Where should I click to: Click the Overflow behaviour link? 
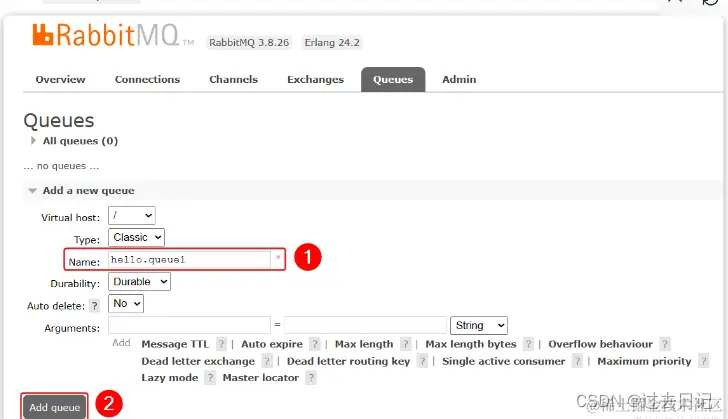tap(600, 344)
